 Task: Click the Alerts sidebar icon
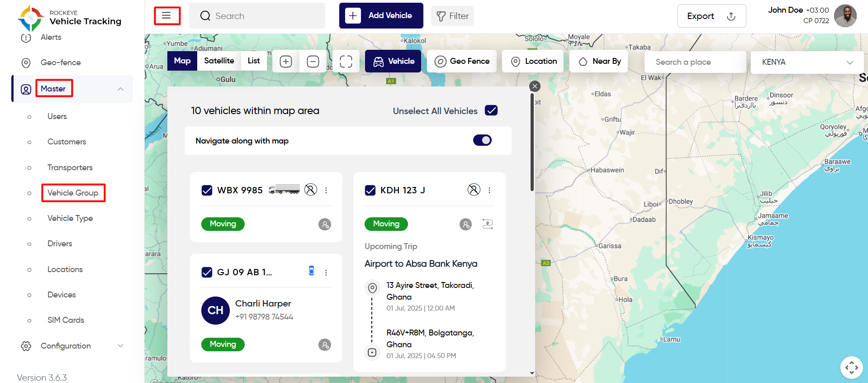point(26,38)
